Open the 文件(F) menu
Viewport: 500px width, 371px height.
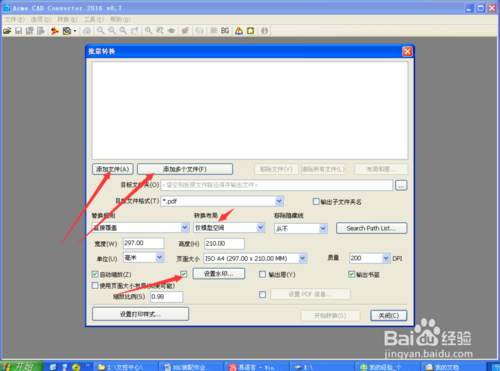[x=15, y=19]
